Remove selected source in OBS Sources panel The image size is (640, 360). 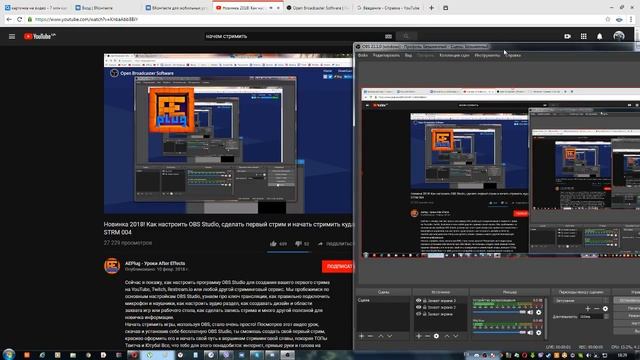coord(427,336)
